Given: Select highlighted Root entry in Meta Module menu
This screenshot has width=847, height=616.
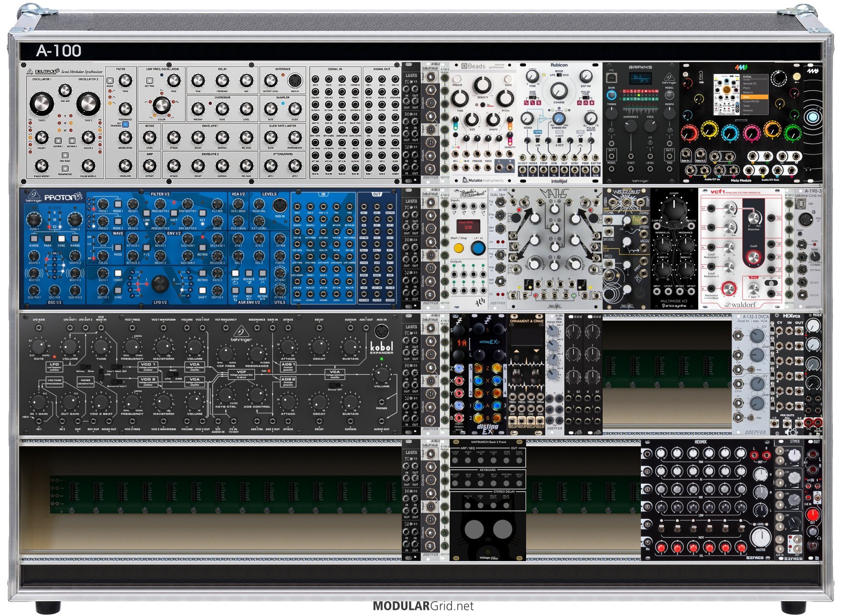Looking at the screenshot, I should (x=755, y=97).
